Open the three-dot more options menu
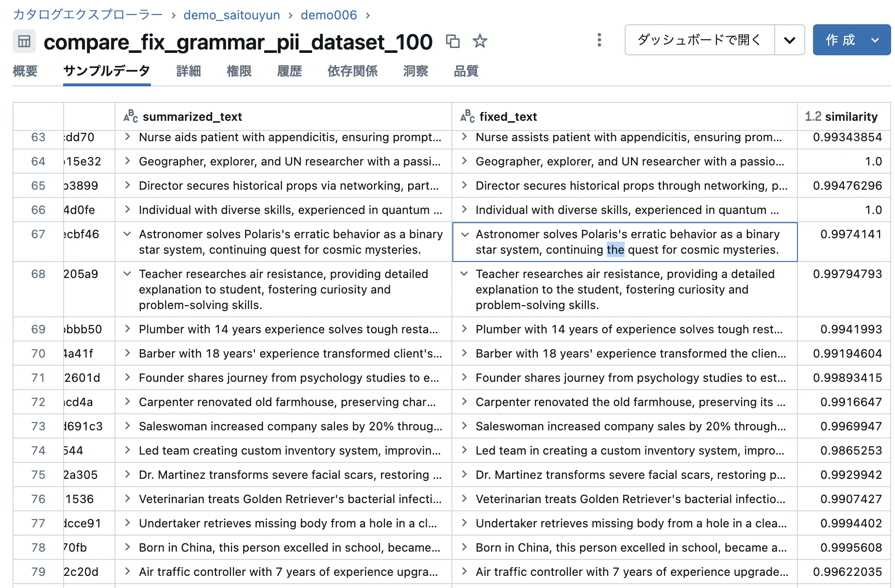Screen dimensions: 895x588 [x=599, y=40]
